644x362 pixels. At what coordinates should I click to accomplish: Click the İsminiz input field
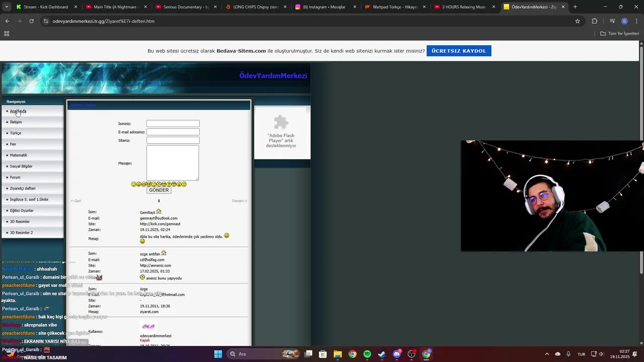(x=173, y=124)
